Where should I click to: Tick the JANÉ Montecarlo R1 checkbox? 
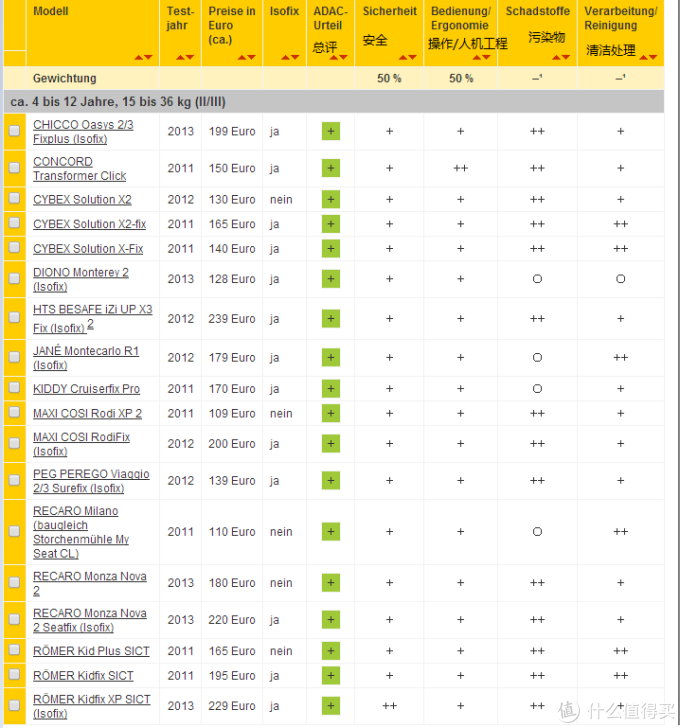[x=14, y=357]
